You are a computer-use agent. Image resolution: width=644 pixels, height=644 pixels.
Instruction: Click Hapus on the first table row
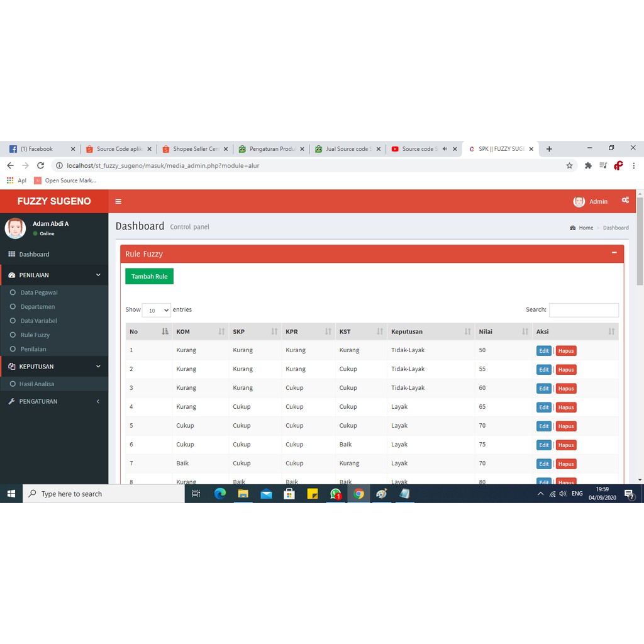pos(565,350)
